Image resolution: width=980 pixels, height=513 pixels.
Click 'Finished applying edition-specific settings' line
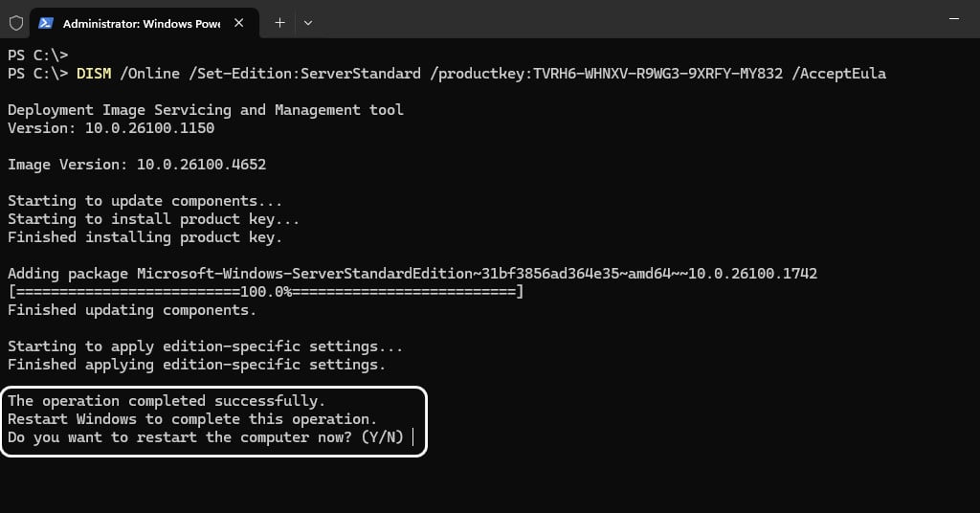tap(197, 365)
